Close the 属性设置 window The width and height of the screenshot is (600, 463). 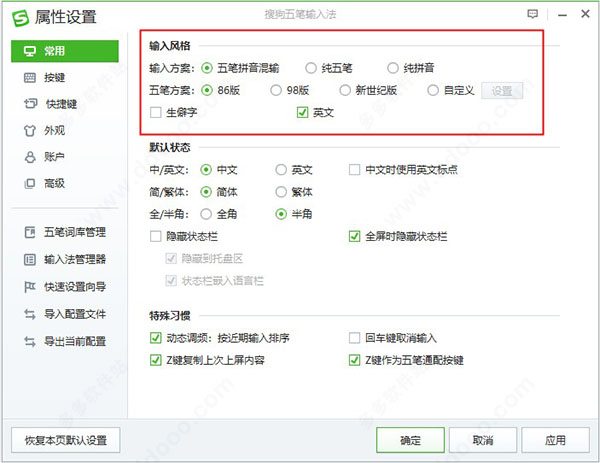[585, 14]
